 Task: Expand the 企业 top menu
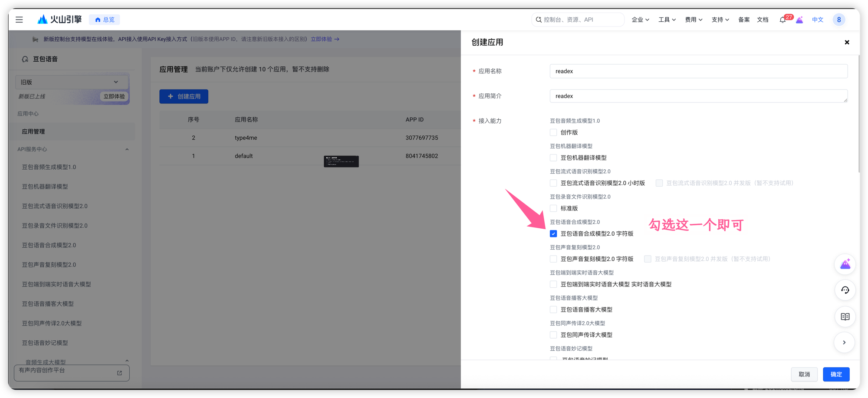click(640, 20)
